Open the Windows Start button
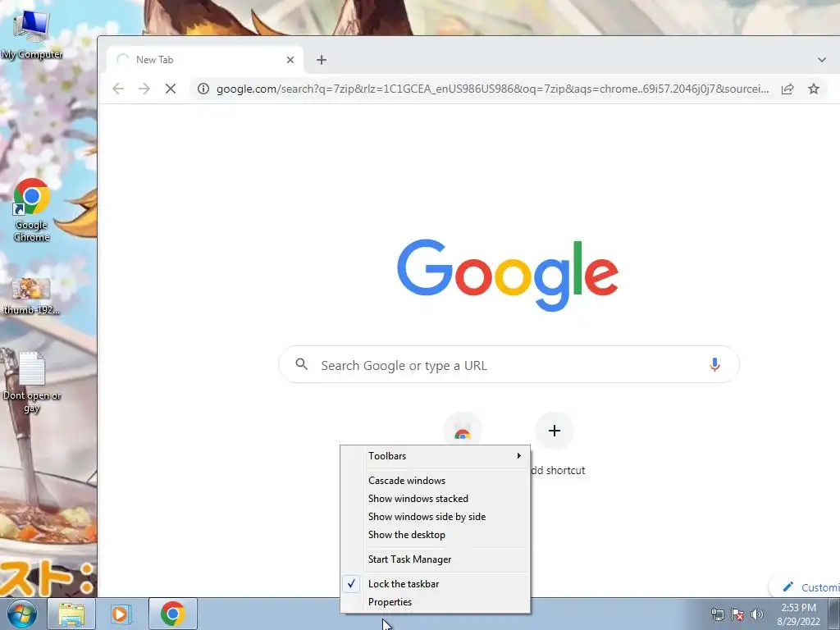The width and height of the screenshot is (840, 630). click(x=21, y=614)
